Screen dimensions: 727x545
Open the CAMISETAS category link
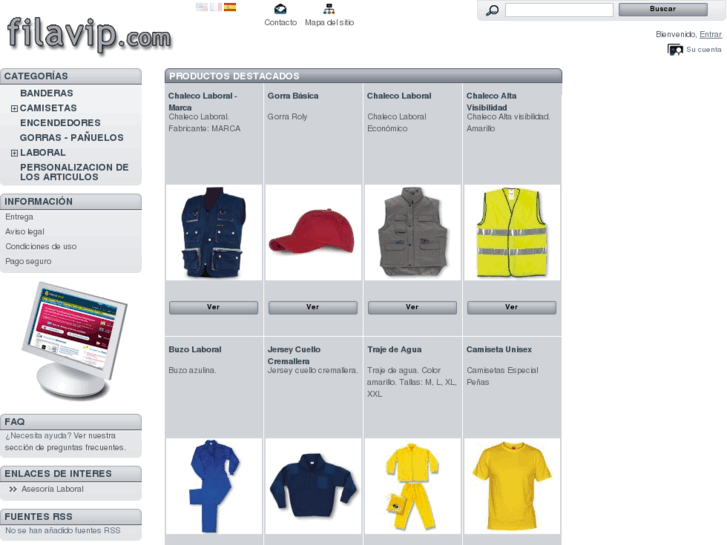pos(48,108)
